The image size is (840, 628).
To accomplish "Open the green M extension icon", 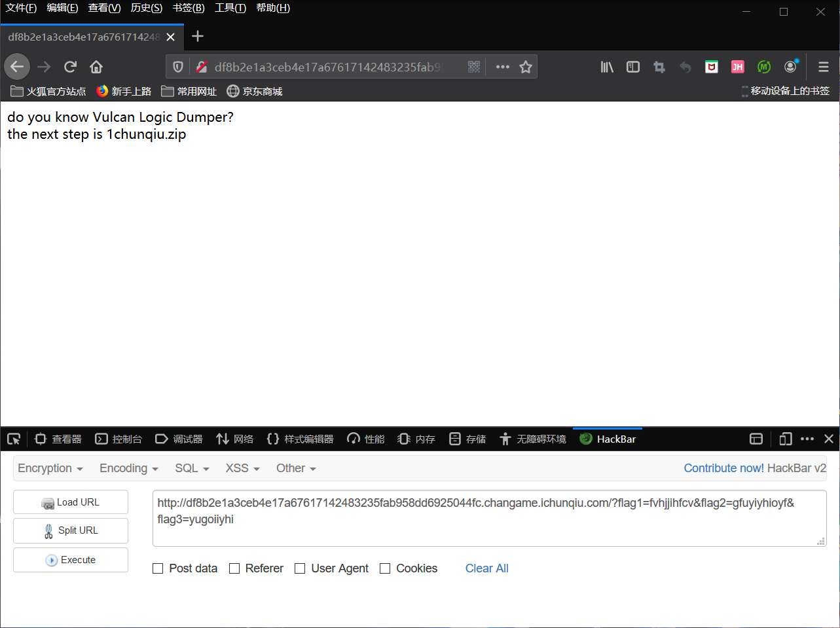I will [x=764, y=67].
